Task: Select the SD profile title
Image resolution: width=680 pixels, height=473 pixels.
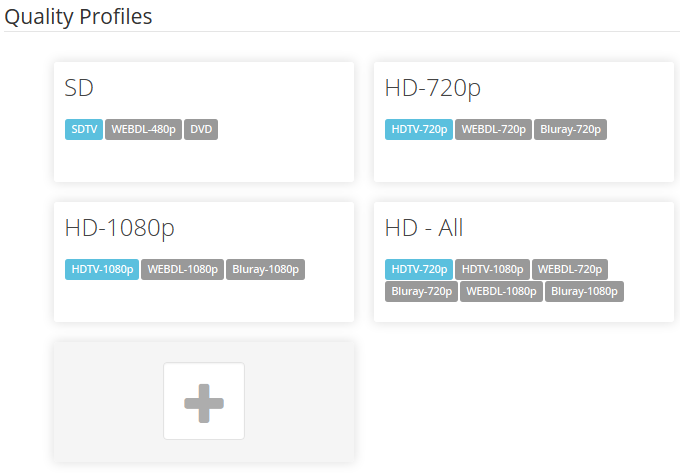Action: point(79,88)
